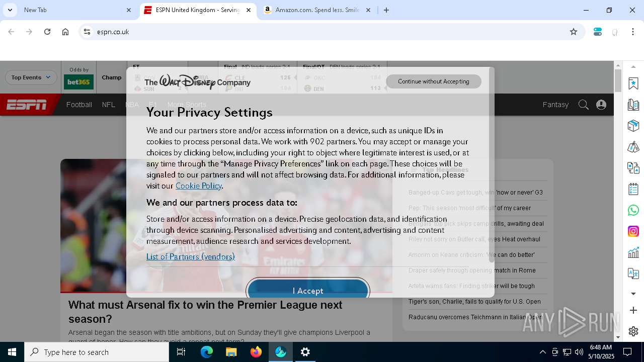The width and height of the screenshot is (644, 362).
Task: Click the scroll-down arrow of page scrollbar
Action: tap(618, 337)
